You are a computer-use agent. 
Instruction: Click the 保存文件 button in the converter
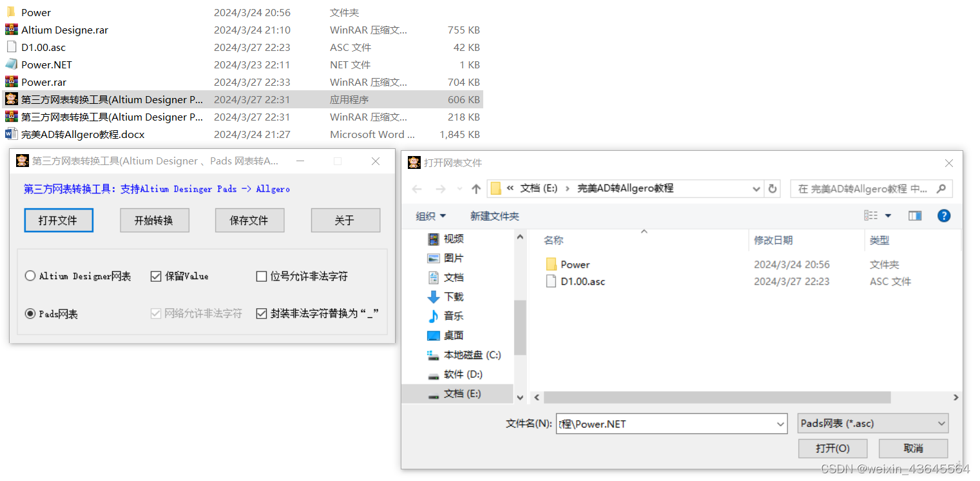(x=250, y=220)
